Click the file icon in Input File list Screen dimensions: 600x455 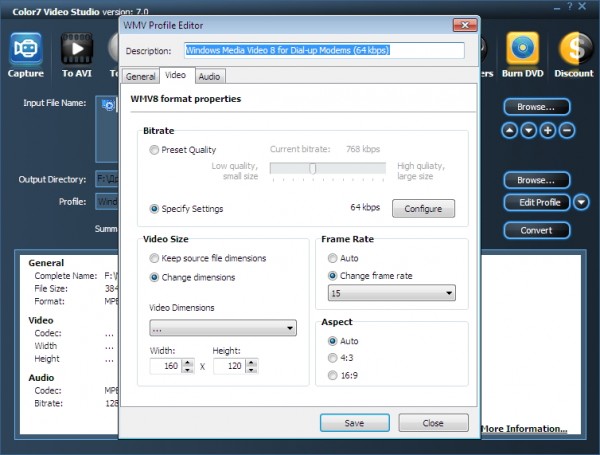[x=108, y=105]
